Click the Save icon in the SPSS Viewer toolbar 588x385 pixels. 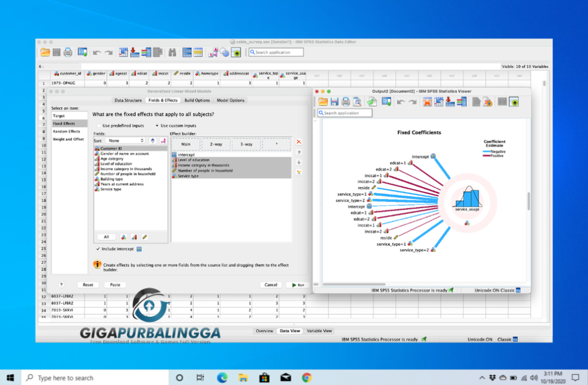point(333,102)
